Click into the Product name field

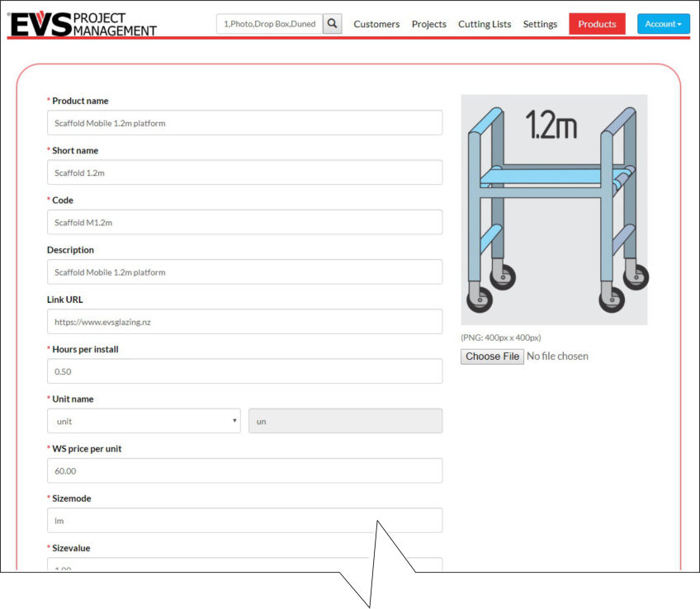(244, 123)
